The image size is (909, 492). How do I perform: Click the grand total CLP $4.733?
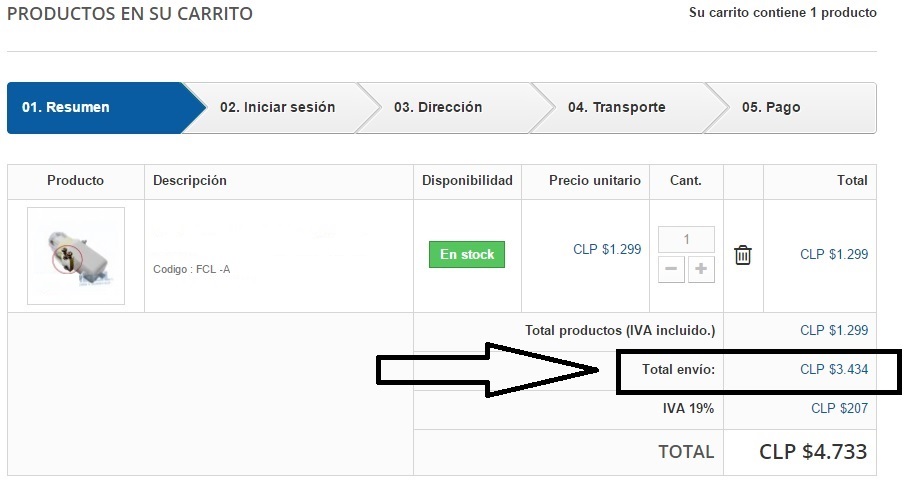[x=812, y=452]
